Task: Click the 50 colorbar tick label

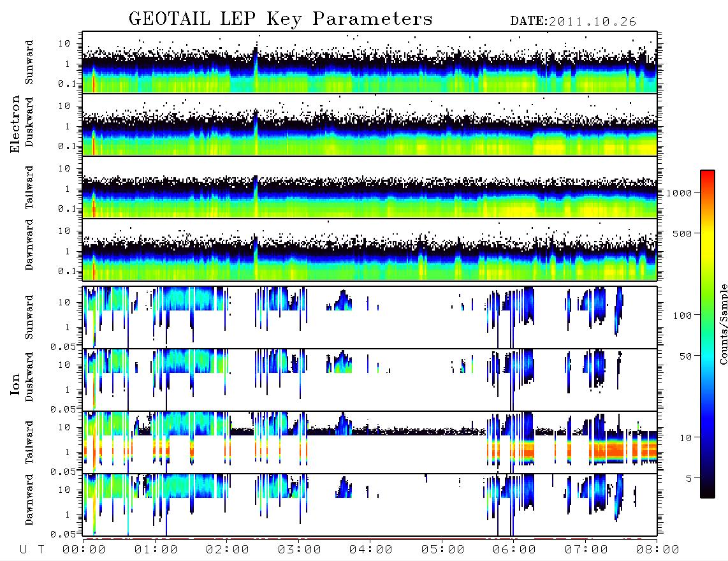Action: (685, 356)
